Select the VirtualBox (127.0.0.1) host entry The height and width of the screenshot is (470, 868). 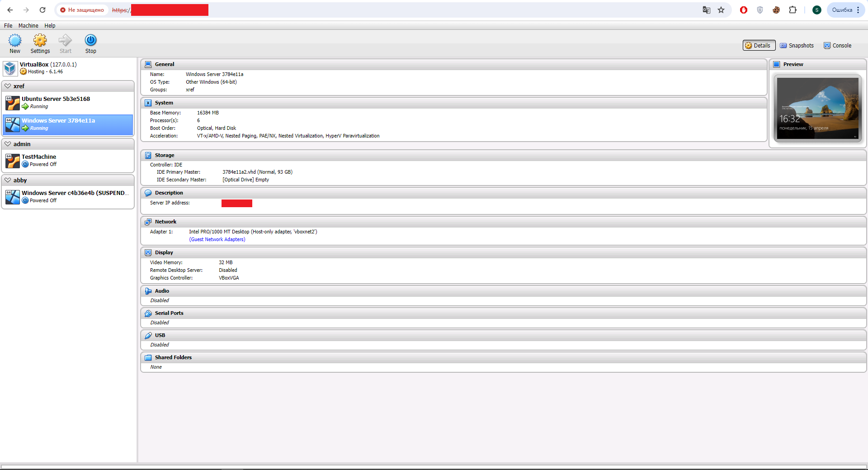click(x=68, y=68)
